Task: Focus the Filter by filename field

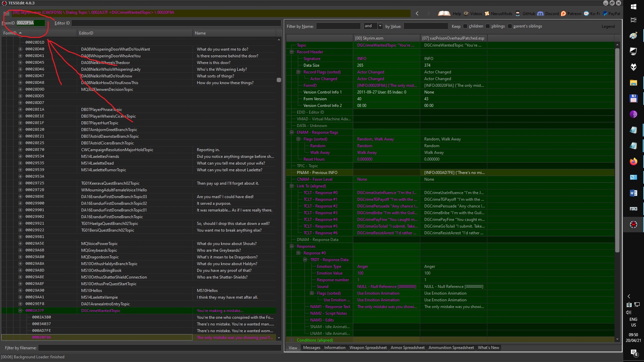Action: tap(160, 348)
